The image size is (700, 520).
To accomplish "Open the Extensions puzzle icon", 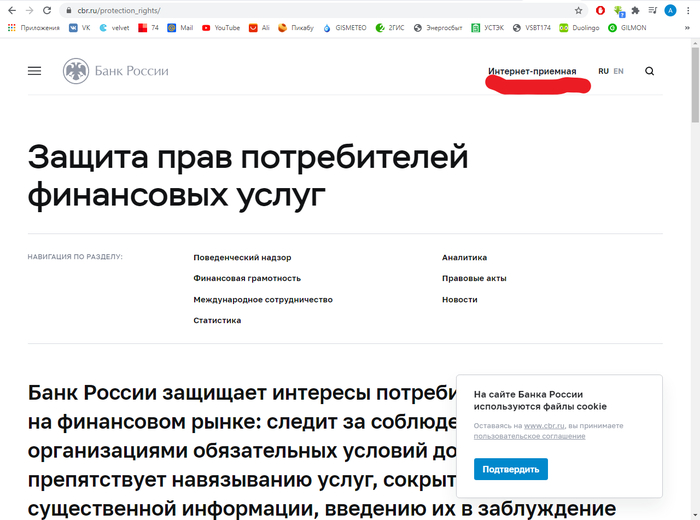I will pos(635,10).
